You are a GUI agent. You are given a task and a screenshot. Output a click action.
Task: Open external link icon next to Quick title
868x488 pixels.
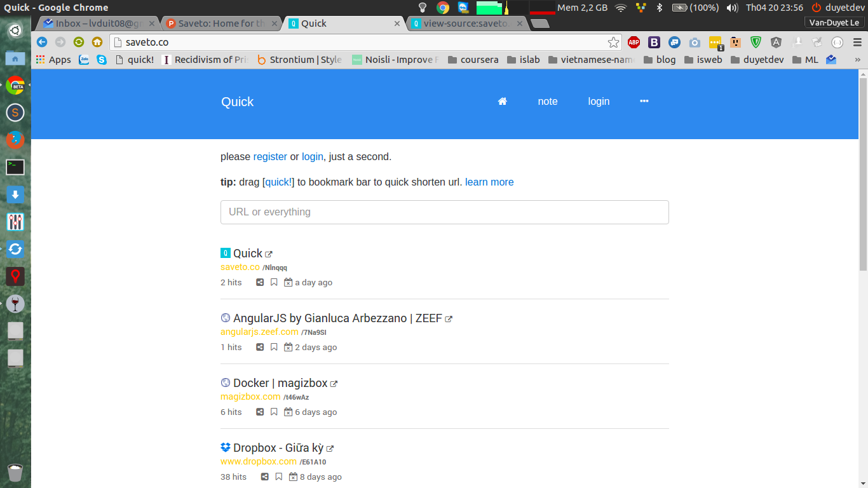[x=269, y=254]
